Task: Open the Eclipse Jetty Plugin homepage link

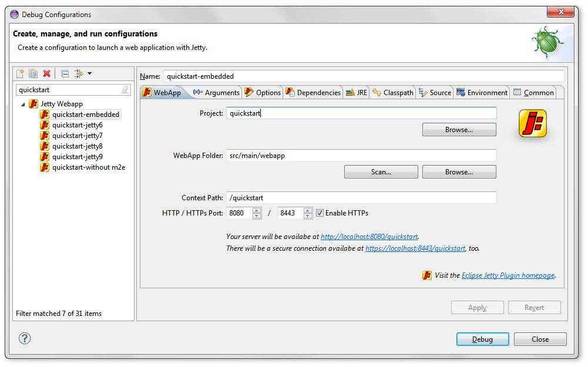Action: (508, 275)
